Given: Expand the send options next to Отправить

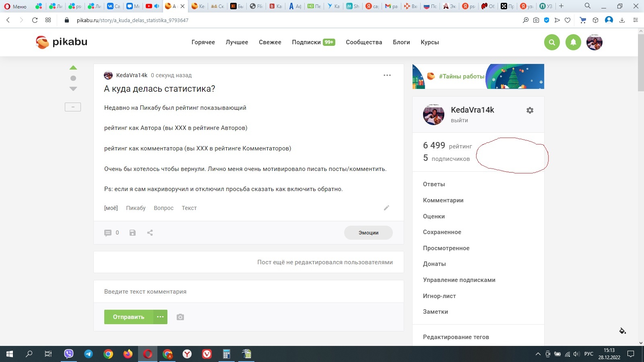Looking at the screenshot, I should [x=160, y=317].
